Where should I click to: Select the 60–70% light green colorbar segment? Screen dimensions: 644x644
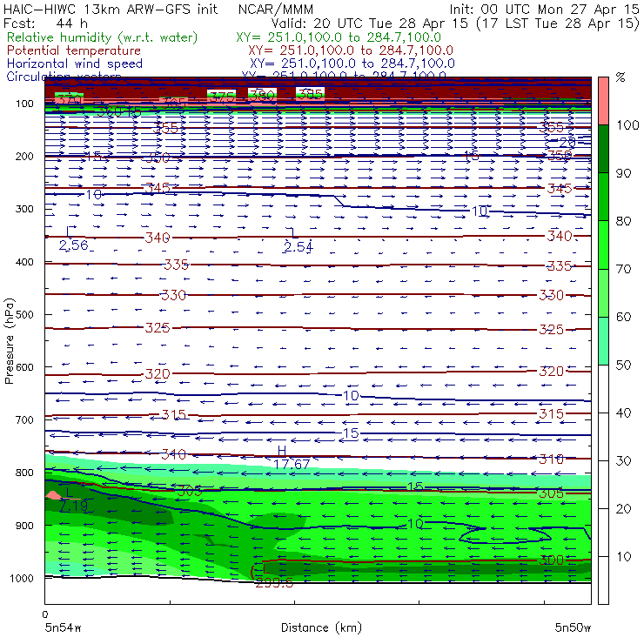click(603, 292)
